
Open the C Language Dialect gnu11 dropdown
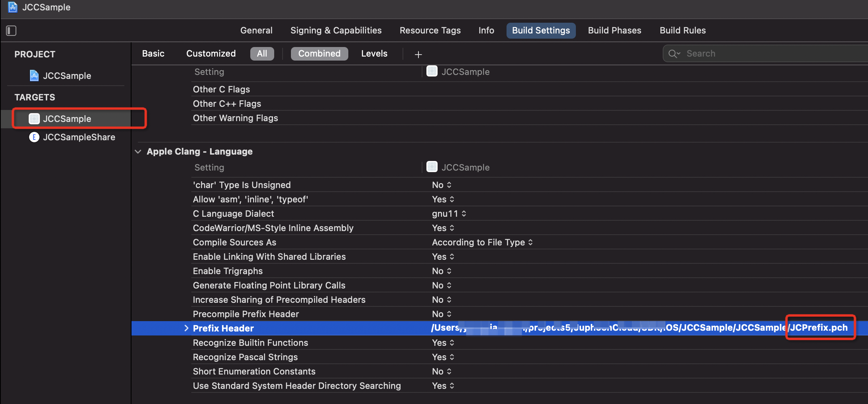[449, 214]
